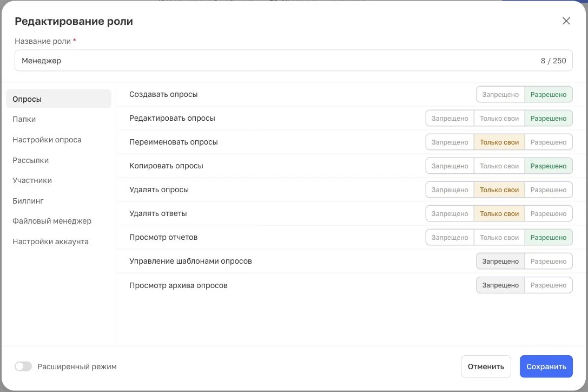This screenshot has width=588, height=392.
Task: Set Удалять опросы to Запрещено
Action: 450,190
